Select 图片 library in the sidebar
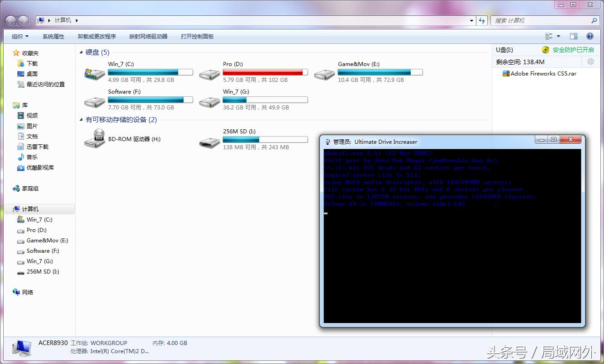The width and height of the screenshot is (604, 364). click(32, 126)
